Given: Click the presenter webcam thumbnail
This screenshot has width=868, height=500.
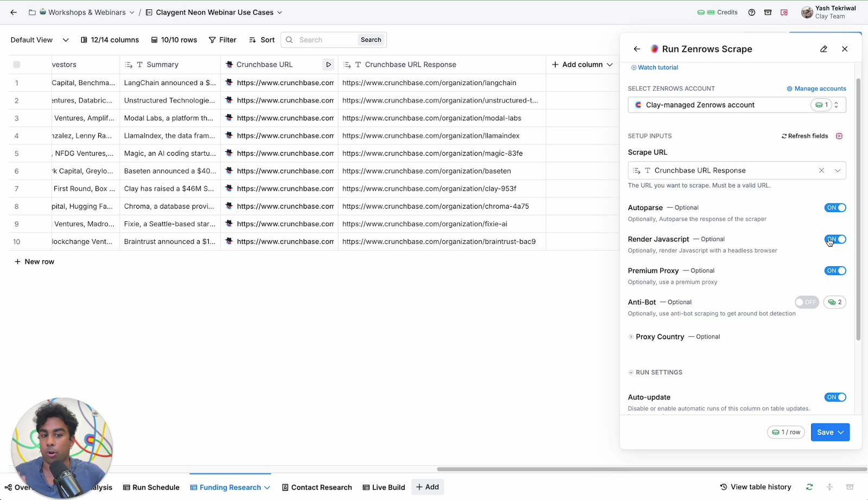Looking at the screenshot, I should [61, 448].
